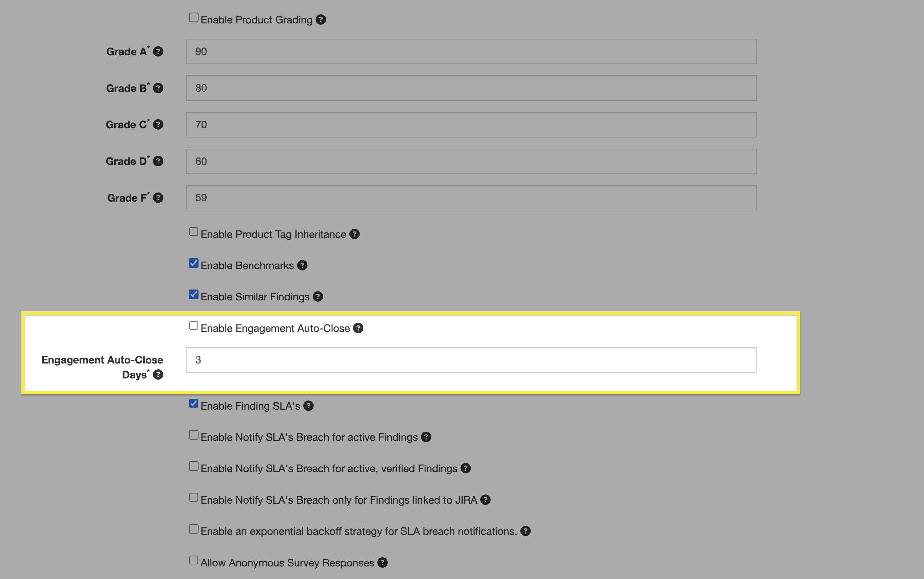924x579 pixels.
Task: Enable SLA breach only for JIRA-linked Findings
Action: click(194, 498)
